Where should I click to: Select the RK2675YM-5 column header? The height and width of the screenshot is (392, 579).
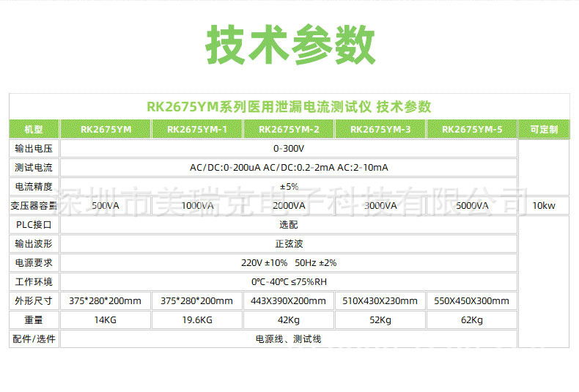(472, 129)
